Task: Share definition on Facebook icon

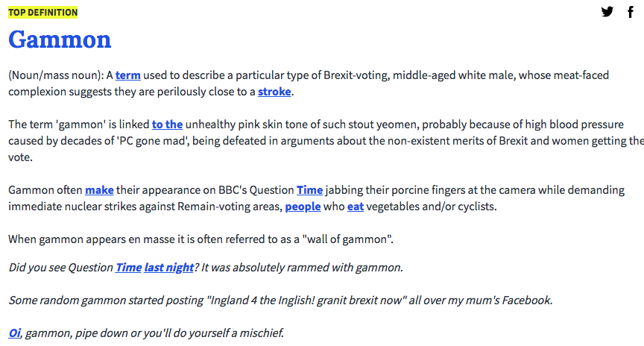Action: 630,11
